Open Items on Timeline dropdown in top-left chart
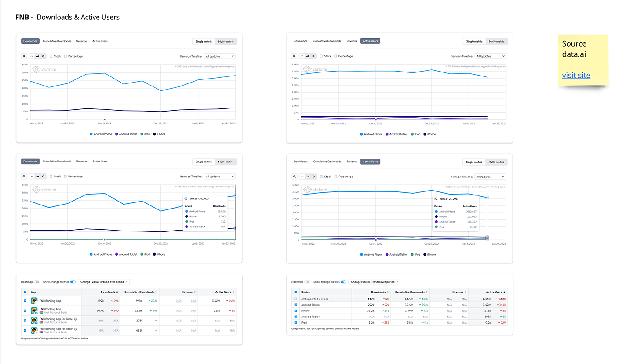 [220, 56]
